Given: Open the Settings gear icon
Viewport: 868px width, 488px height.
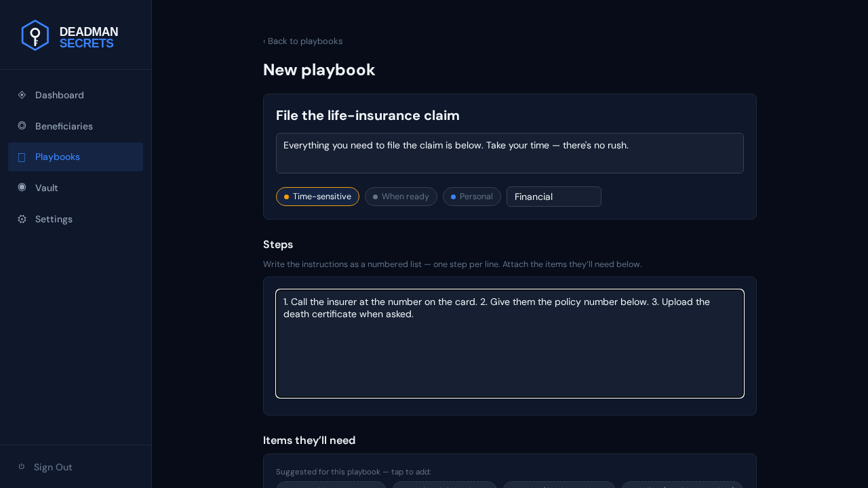Looking at the screenshot, I should pos(22,219).
